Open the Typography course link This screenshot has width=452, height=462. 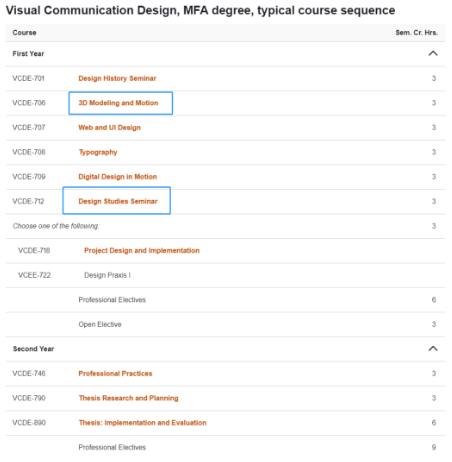98,152
